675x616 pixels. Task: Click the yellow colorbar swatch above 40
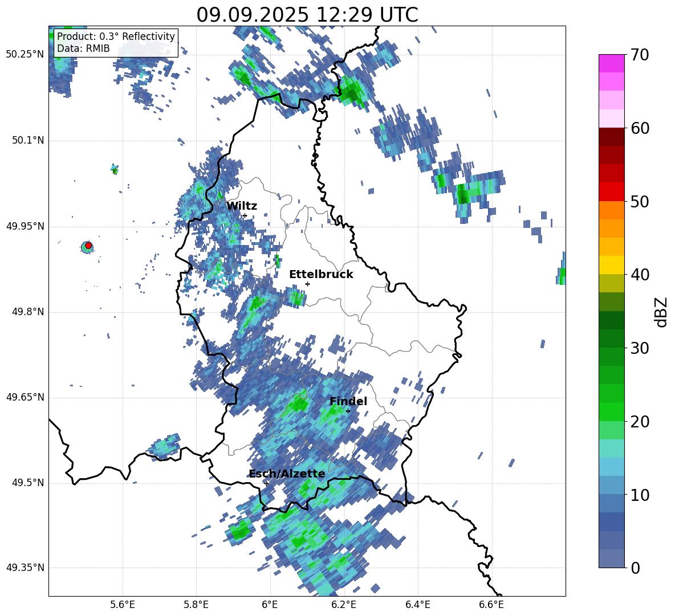(611, 265)
